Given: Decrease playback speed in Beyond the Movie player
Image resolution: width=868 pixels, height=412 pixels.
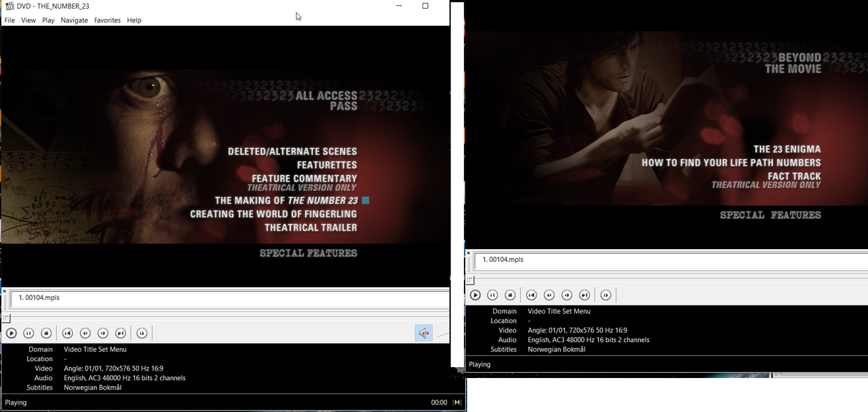Looking at the screenshot, I should click(x=549, y=295).
